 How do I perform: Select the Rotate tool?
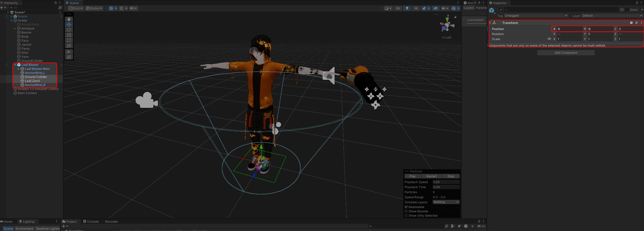69,30
